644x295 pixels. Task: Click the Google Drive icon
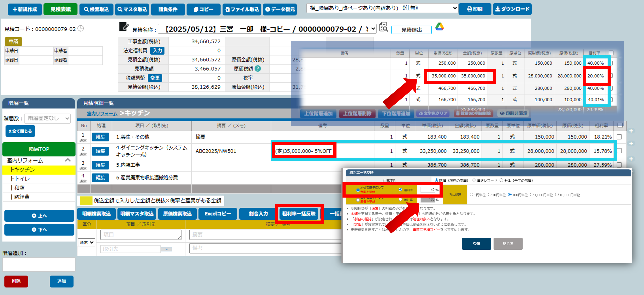coord(439,27)
